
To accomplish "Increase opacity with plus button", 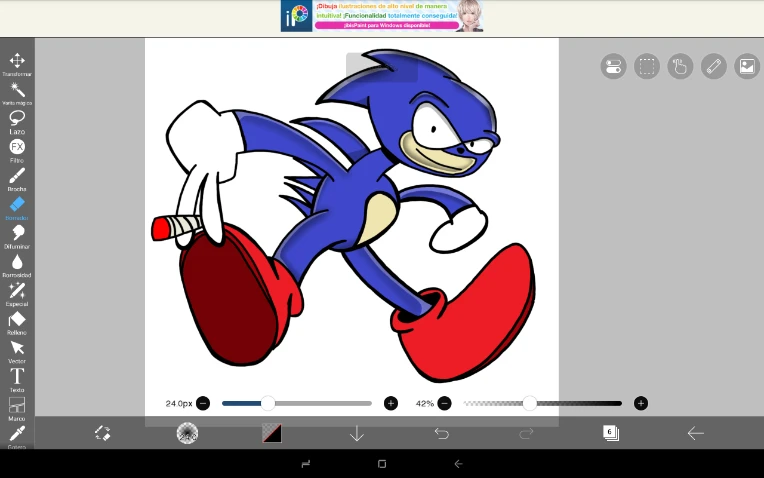I will click(641, 403).
